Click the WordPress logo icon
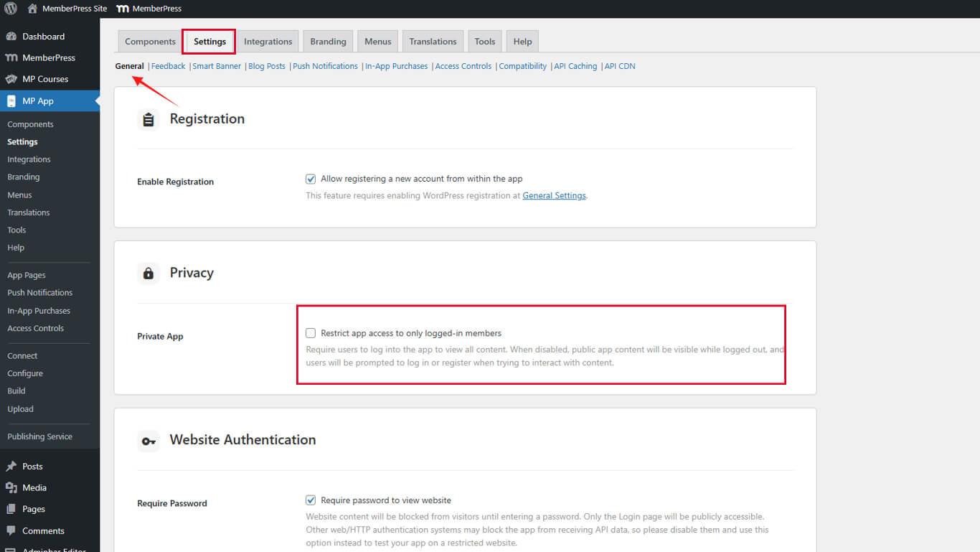The image size is (980, 552). 11,9
